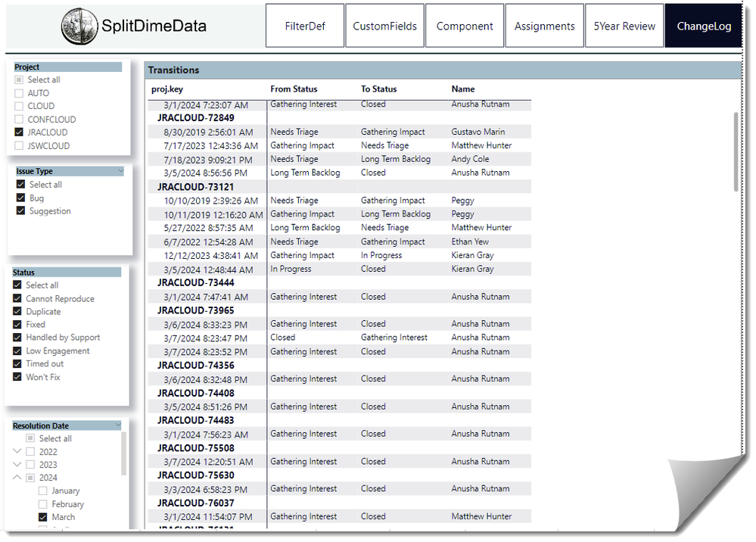The image size is (756, 542).
Task: Click the Transitions table scrollbar
Action: point(736,151)
